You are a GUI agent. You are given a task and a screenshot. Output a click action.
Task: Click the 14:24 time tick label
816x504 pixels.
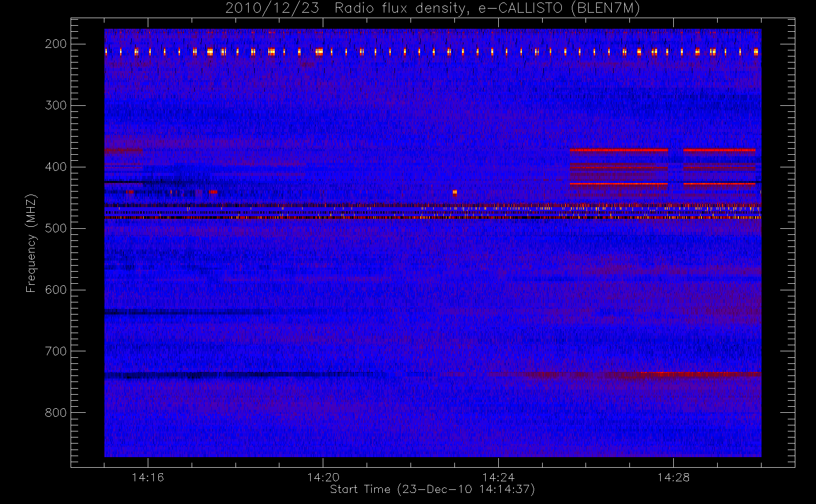(498, 477)
